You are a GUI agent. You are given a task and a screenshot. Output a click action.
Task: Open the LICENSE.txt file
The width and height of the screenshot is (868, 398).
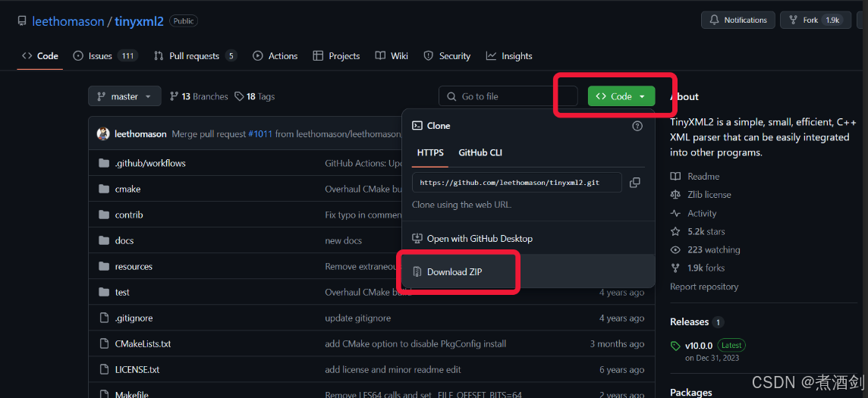(x=137, y=369)
